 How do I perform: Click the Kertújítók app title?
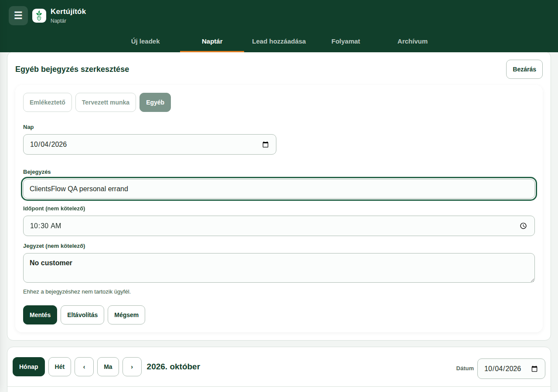[x=68, y=12]
